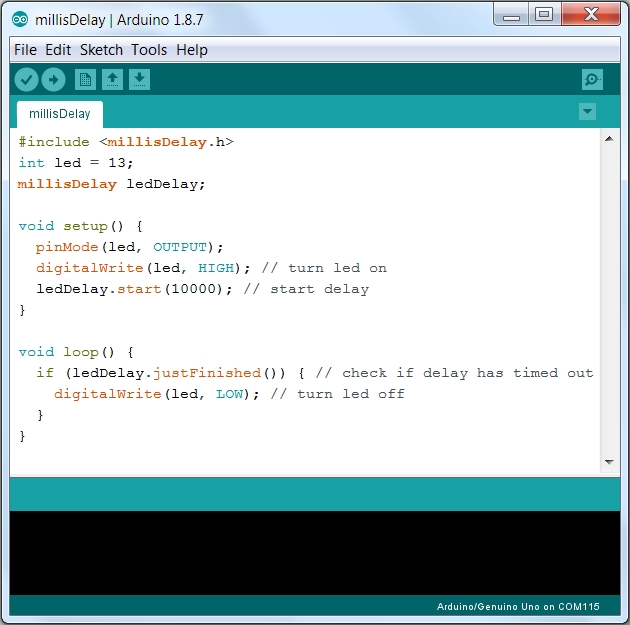Screen dimensions: 630x625
Task: Click 'pinMode(led, OUTPUT);' line
Action: coord(129,247)
